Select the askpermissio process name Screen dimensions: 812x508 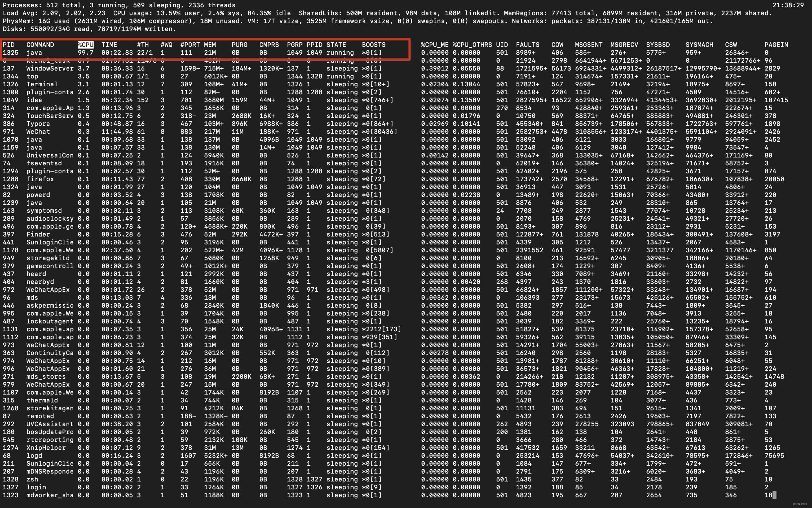[x=50, y=305]
